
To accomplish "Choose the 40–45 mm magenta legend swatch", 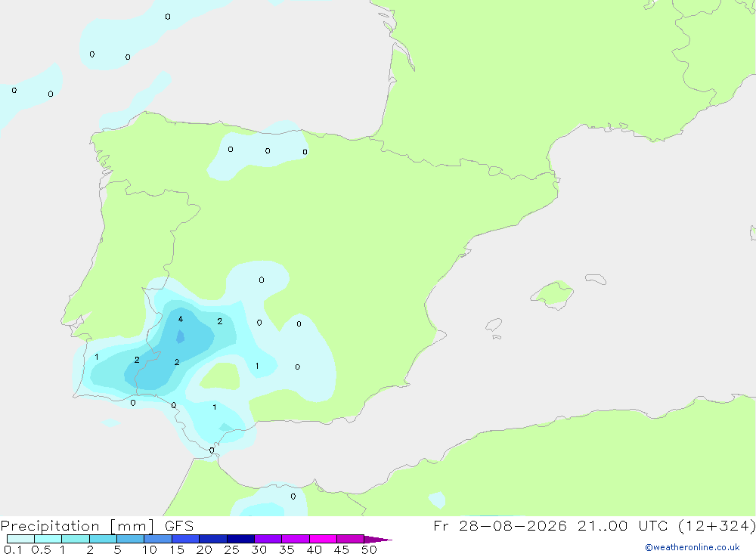I will point(323,539).
